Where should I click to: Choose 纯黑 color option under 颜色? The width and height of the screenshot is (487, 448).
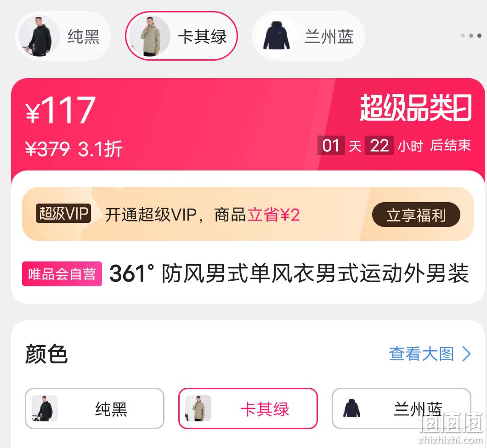pyautogui.click(x=95, y=408)
